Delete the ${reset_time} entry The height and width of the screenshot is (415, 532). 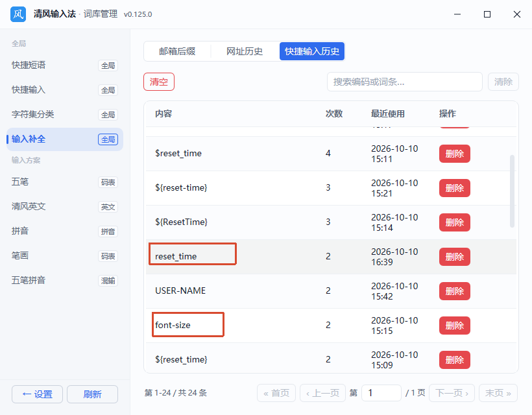click(455, 360)
